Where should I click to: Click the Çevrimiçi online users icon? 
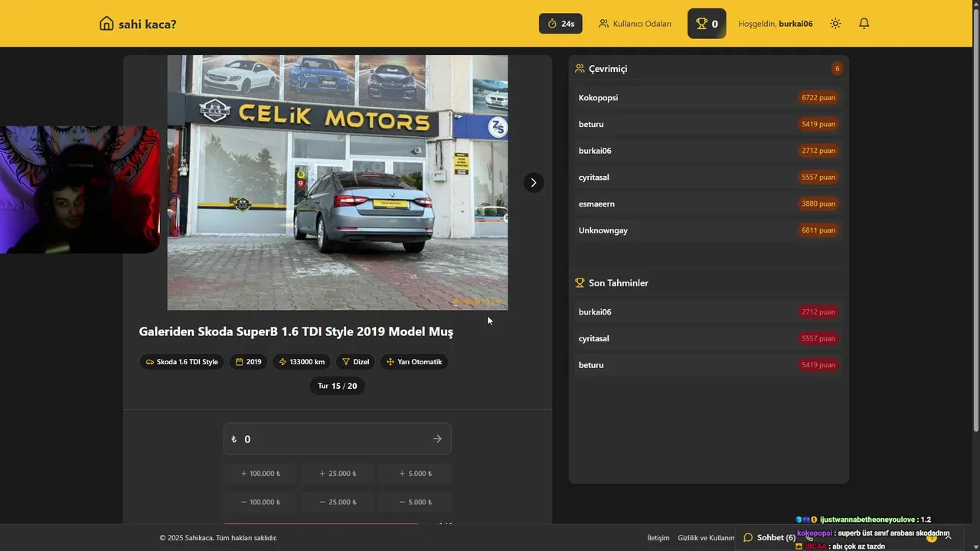tap(580, 68)
